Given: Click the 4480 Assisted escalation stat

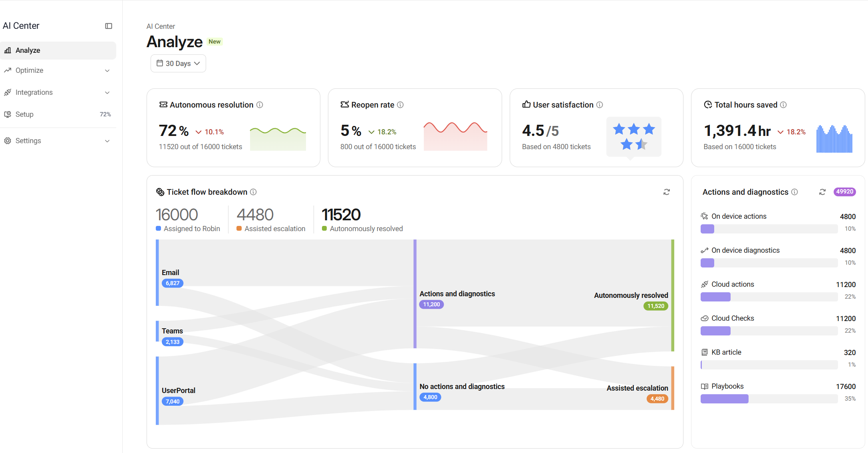Looking at the screenshot, I should 271,220.
